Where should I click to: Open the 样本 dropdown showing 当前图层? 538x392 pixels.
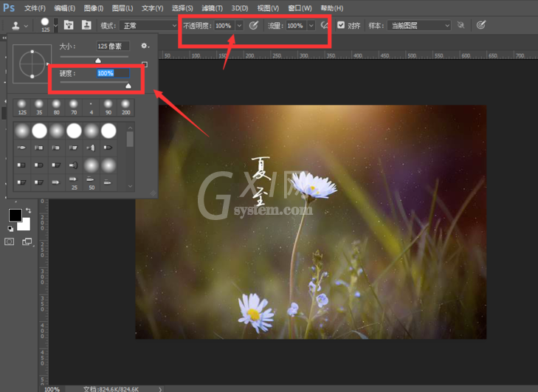pyautogui.click(x=419, y=25)
